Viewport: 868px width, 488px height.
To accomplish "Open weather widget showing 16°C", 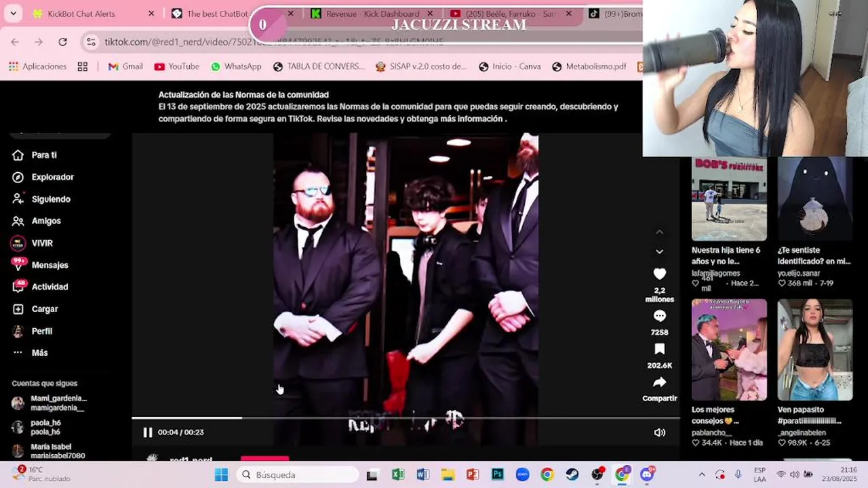I will point(41,474).
